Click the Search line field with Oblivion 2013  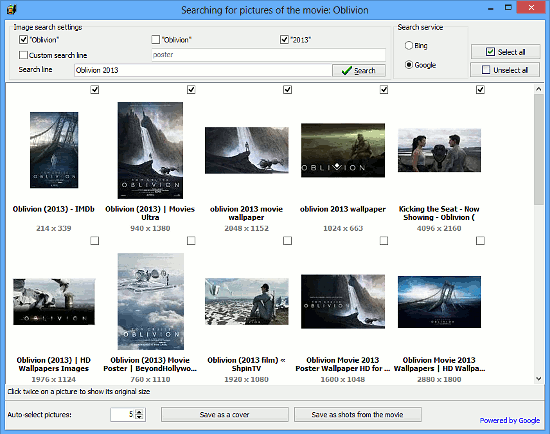[x=203, y=70]
